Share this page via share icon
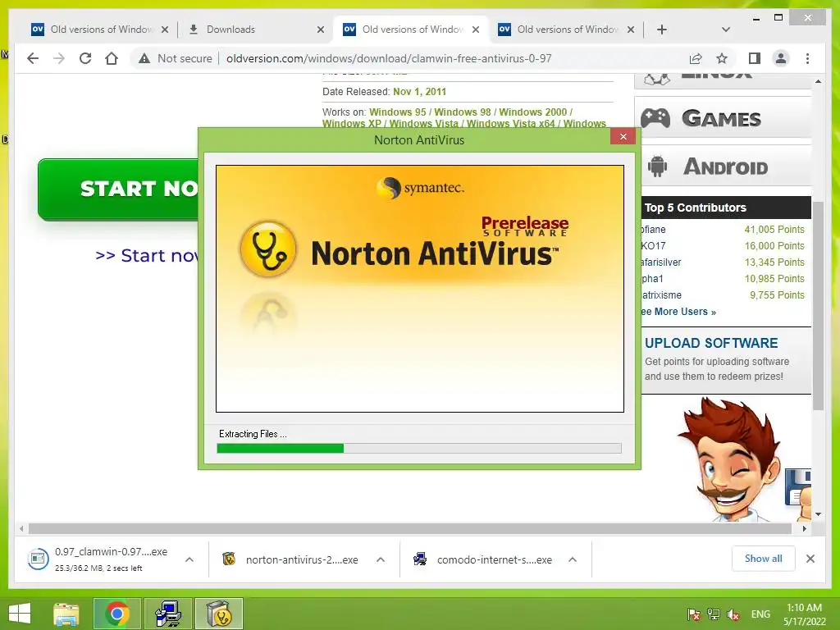Viewport: 840px width, 630px height. point(696,58)
